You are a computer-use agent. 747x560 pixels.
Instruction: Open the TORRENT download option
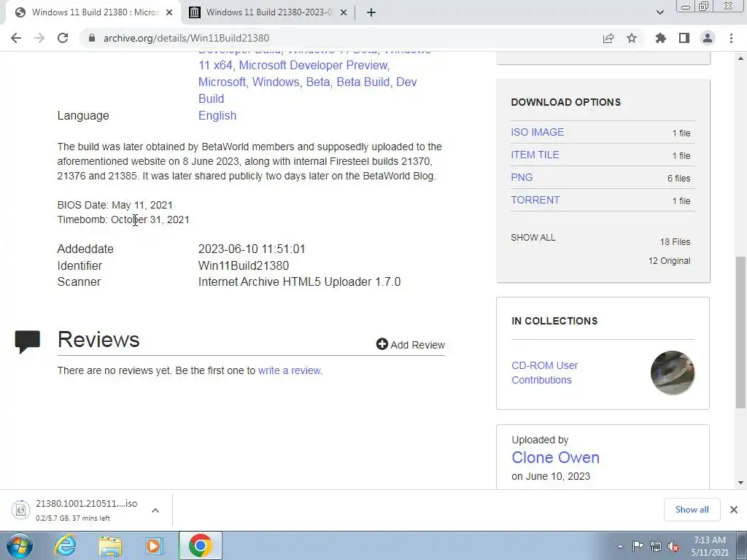click(535, 200)
